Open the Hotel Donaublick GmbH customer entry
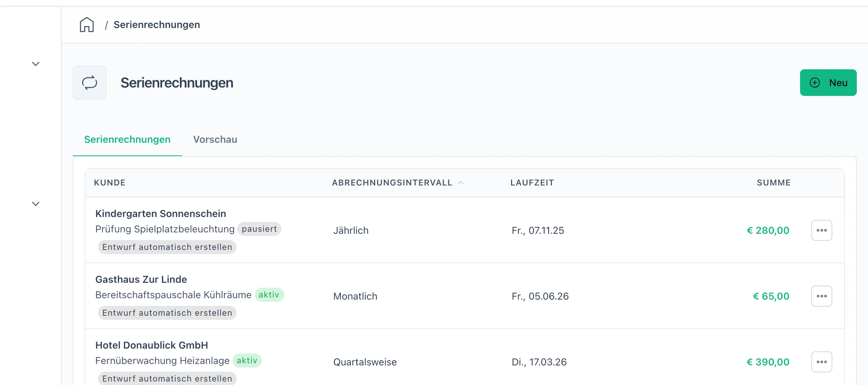Screen dimensions: 868x385 pyautogui.click(x=152, y=345)
